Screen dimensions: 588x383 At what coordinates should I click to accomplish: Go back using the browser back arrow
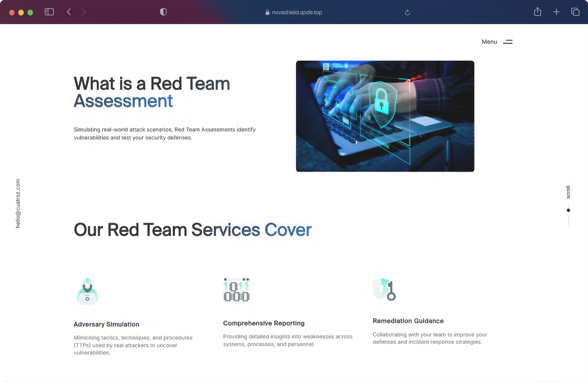click(69, 12)
